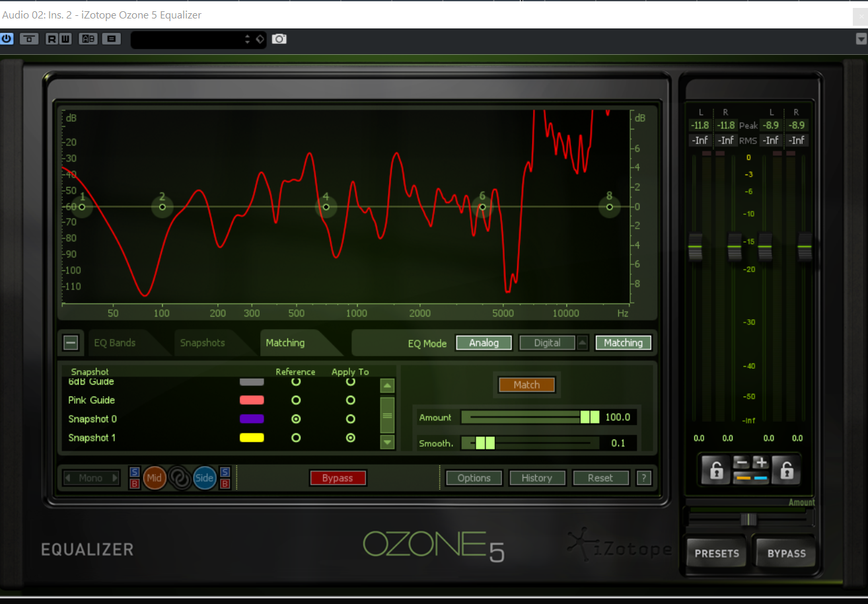This screenshot has height=604, width=868.
Task: Switch to the EQ Bands tab
Action: click(115, 343)
